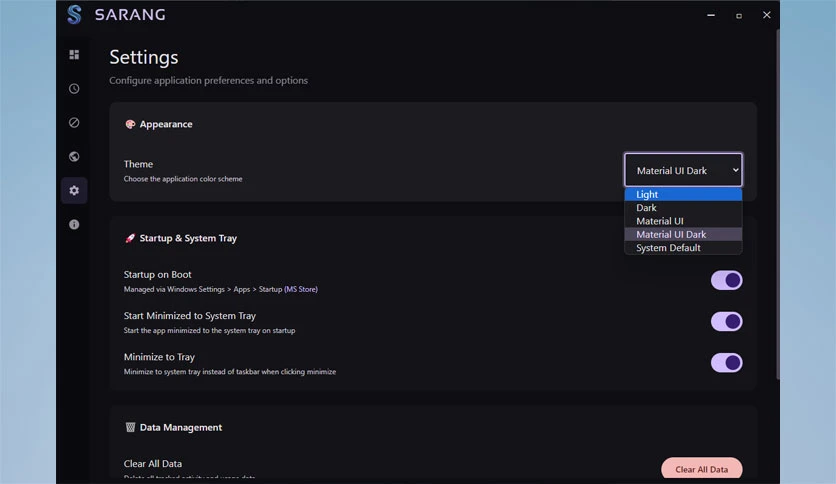Choose the Dark theme option
The width and height of the screenshot is (836, 484).
[x=683, y=207]
